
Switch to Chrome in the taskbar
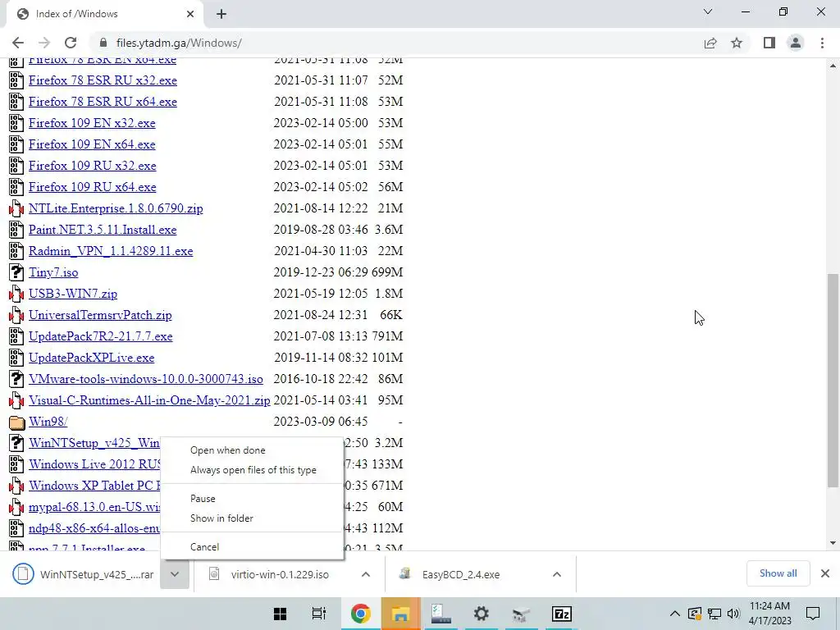pyautogui.click(x=361, y=614)
